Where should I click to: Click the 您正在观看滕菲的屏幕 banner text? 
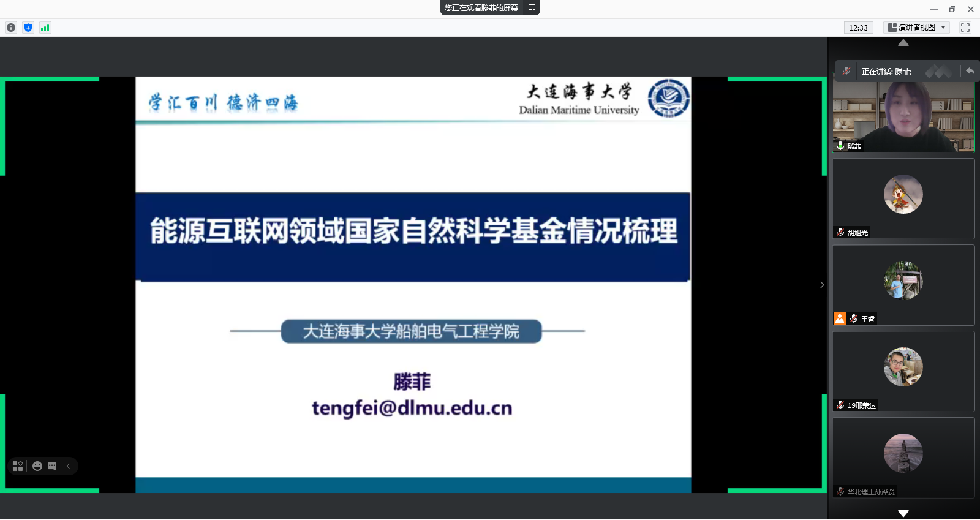(481, 7)
